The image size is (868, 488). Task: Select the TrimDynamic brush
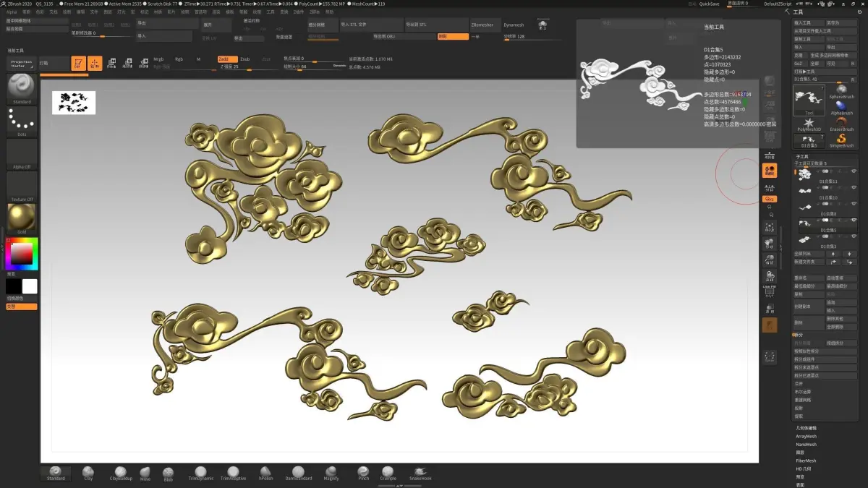tap(201, 474)
